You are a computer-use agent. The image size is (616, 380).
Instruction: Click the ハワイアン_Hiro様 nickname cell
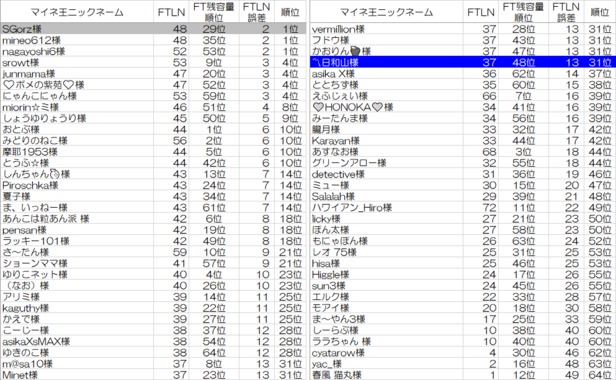386,207
